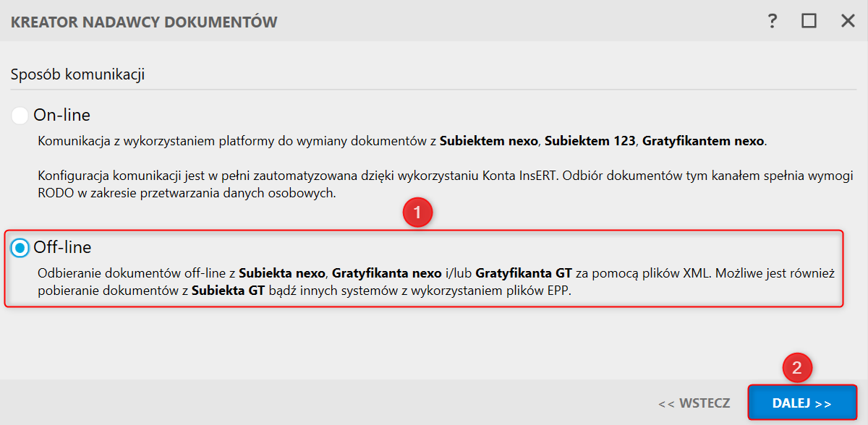Image resolution: width=868 pixels, height=425 pixels.
Task: Click the bold Subiektem nexo text
Action: point(489,141)
